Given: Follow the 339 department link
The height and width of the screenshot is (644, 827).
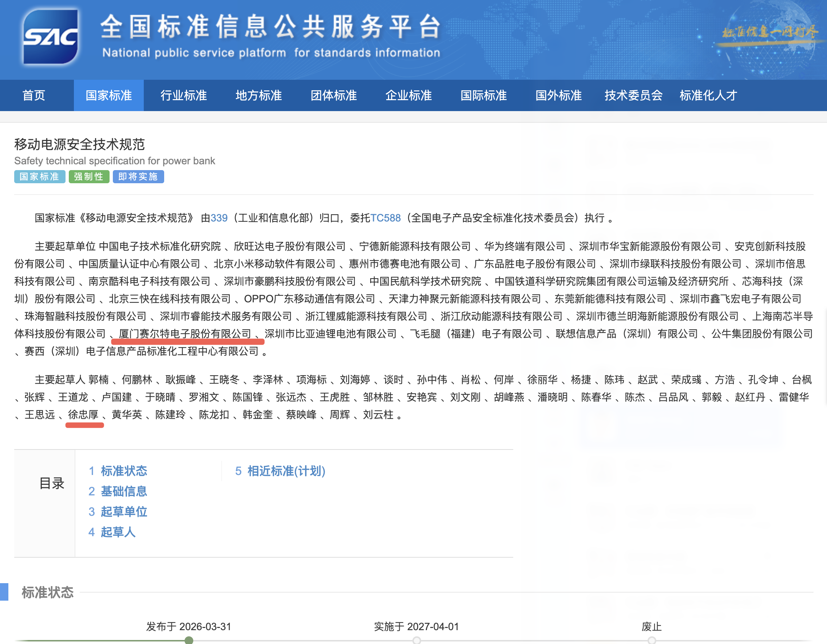Looking at the screenshot, I should pos(219,218).
